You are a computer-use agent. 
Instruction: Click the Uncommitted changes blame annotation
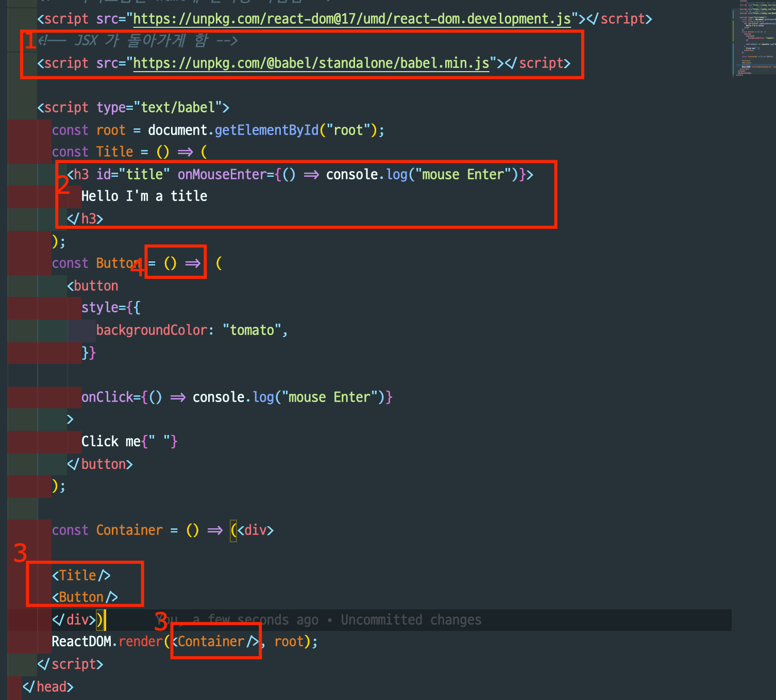pyautogui.click(x=410, y=620)
